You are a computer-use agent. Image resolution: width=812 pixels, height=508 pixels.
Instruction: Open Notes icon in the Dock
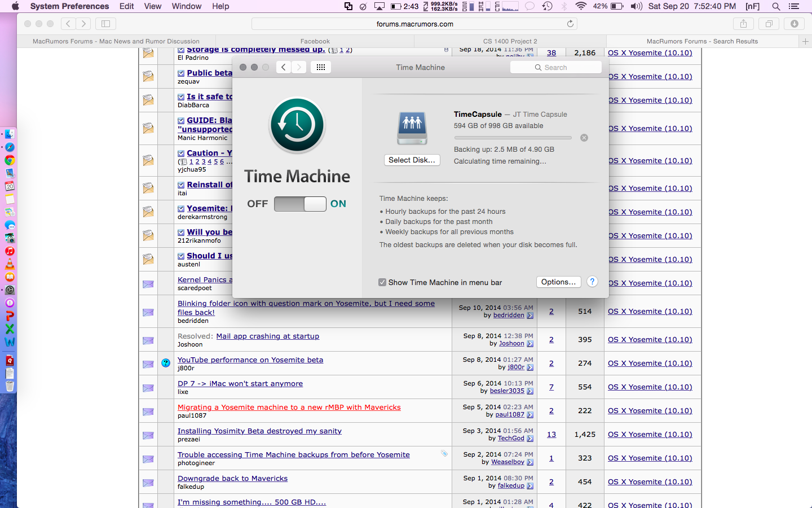(x=10, y=199)
